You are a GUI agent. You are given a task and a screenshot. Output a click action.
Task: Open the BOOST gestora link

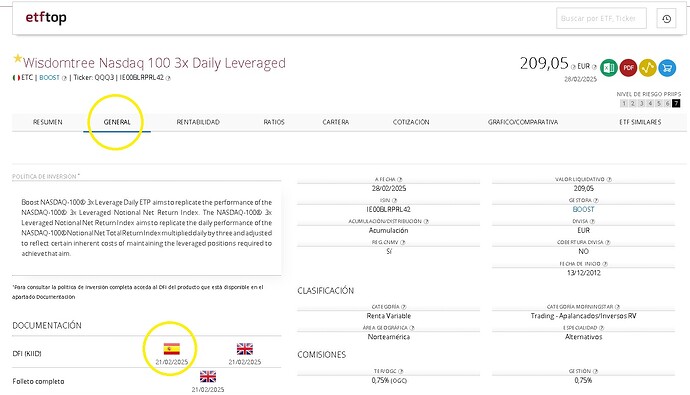click(x=583, y=209)
